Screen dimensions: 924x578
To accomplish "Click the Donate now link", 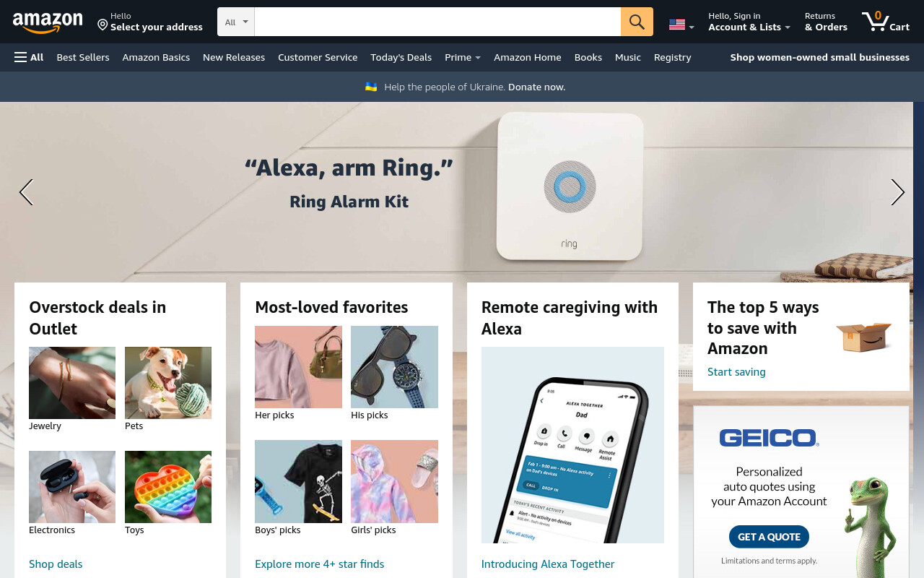I will (536, 87).
